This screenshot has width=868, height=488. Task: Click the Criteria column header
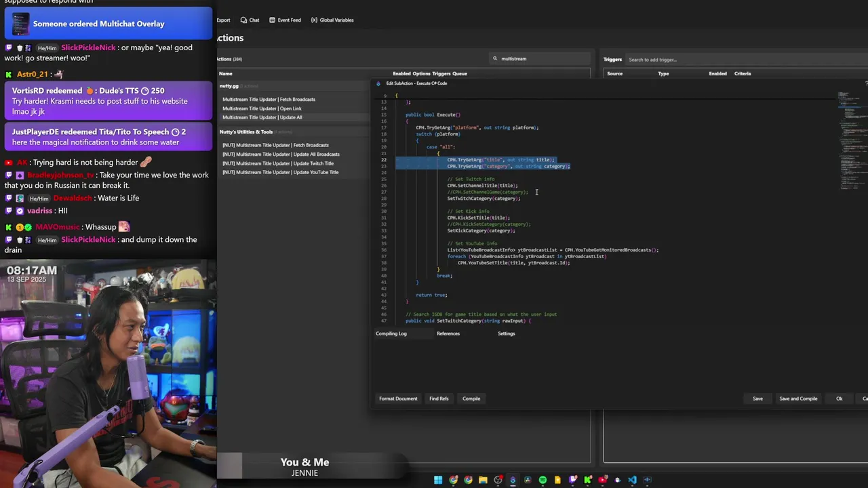coord(743,73)
